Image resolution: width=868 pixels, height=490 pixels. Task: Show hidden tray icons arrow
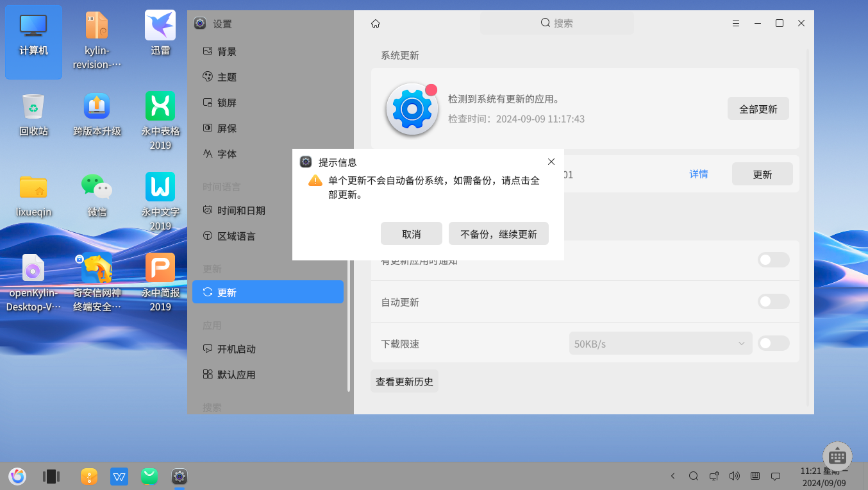click(x=672, y=476)
